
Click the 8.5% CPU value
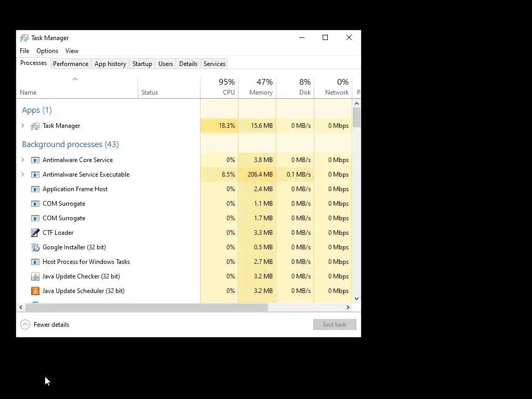[x=229, y=175]
